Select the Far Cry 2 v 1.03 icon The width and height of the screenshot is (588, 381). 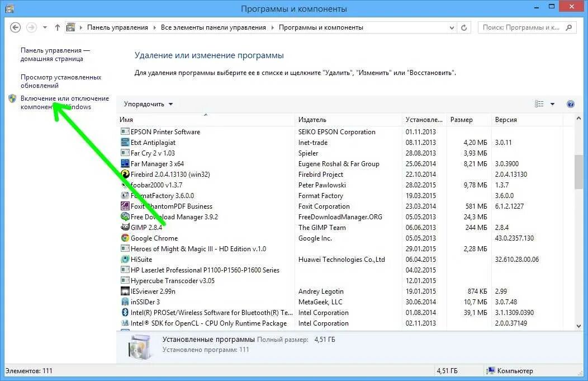coord(125,153)
